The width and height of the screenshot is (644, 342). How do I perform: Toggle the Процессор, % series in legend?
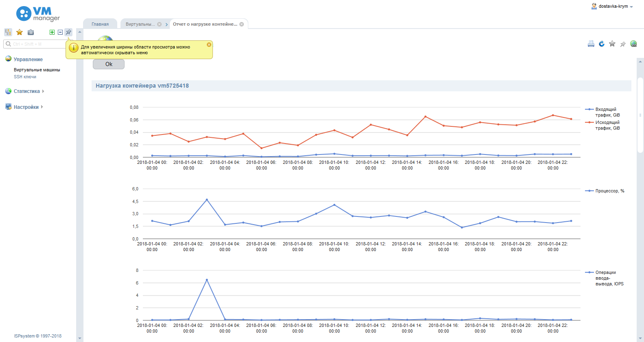click(609, 191)
